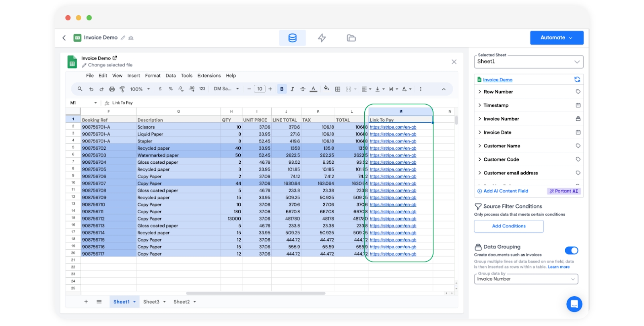Disable the Data Grouping toggle
The height and width of the screenshot is (326, 644).
(571, 251)
